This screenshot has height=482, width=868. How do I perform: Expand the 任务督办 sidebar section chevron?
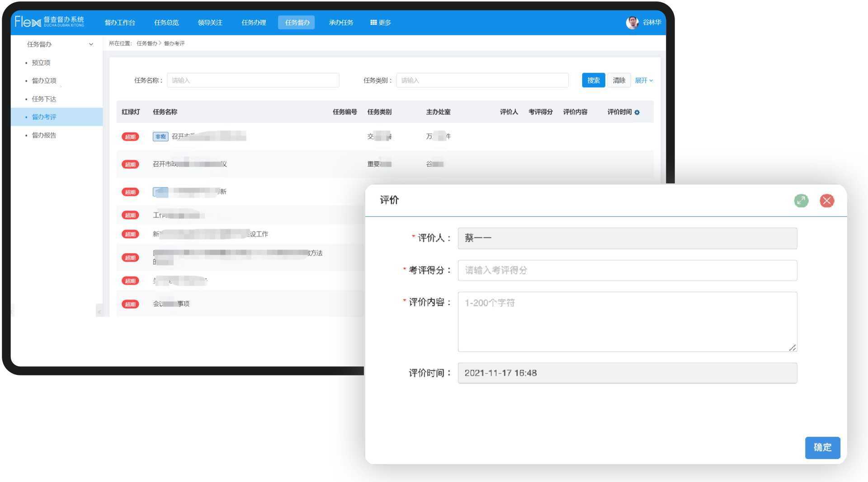pyautogui.click(x=91, y=44)
